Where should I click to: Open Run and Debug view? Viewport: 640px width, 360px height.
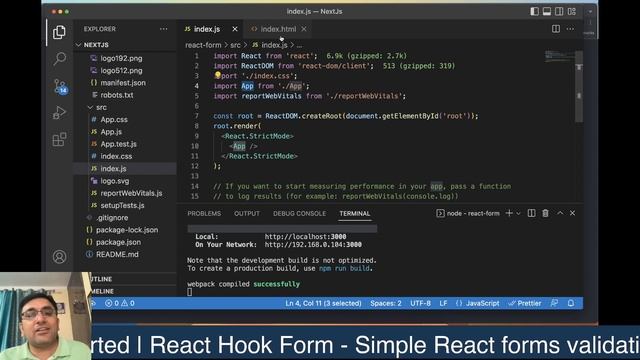(x=59, y=113)
